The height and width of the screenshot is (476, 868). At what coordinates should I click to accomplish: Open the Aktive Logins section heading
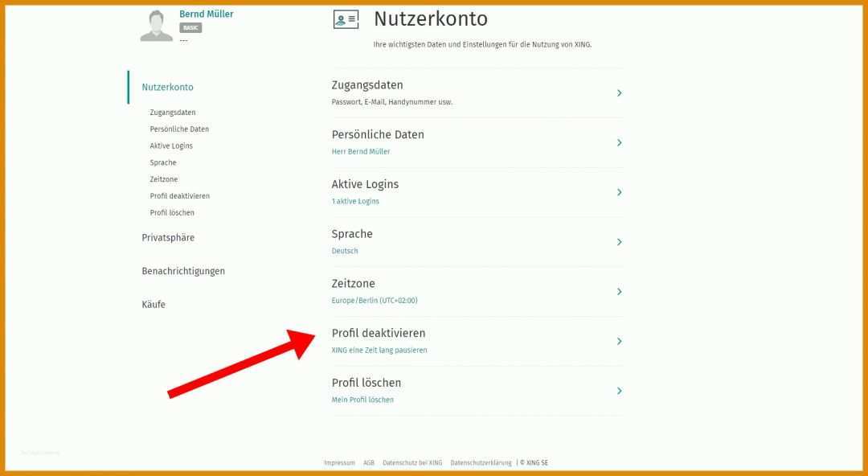click(366, 184)
